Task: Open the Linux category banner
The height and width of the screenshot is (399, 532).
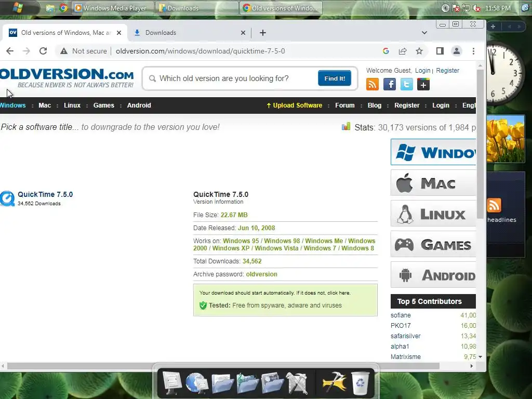Action: [x=433, y=214]
